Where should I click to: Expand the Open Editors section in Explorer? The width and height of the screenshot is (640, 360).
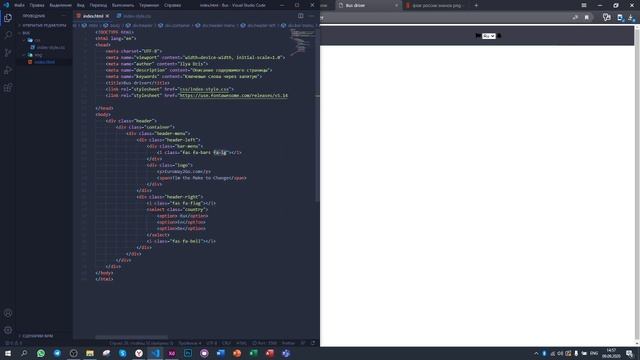pyautogui.click(x=44, y=25)
